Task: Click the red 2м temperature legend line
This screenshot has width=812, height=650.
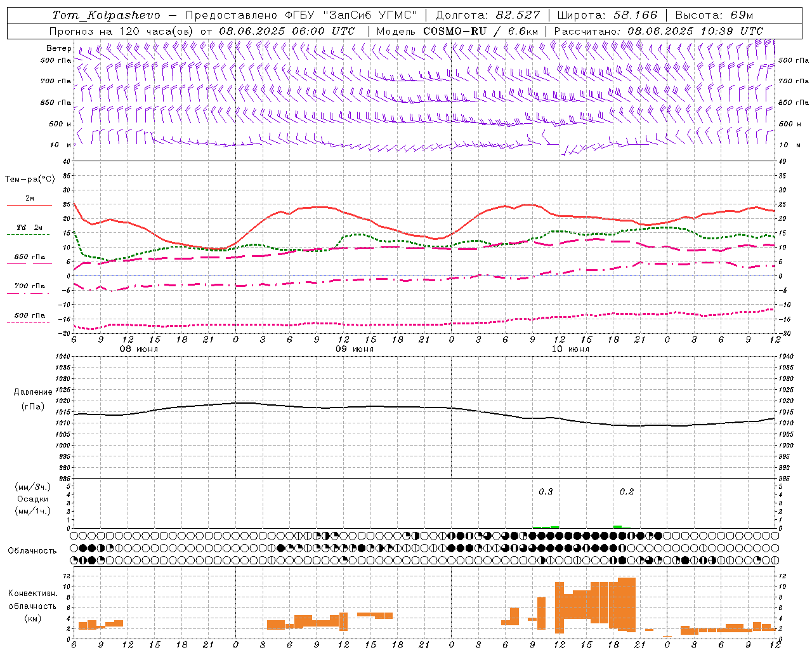Action: [29, 205]
